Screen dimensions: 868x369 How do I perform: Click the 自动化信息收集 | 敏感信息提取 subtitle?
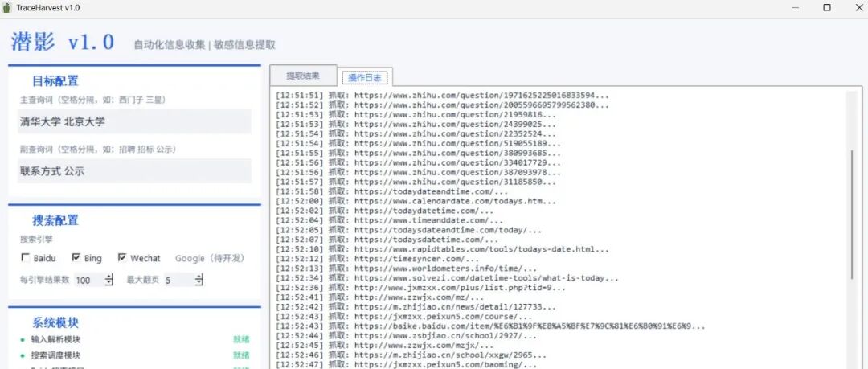(x=204, y=45)
